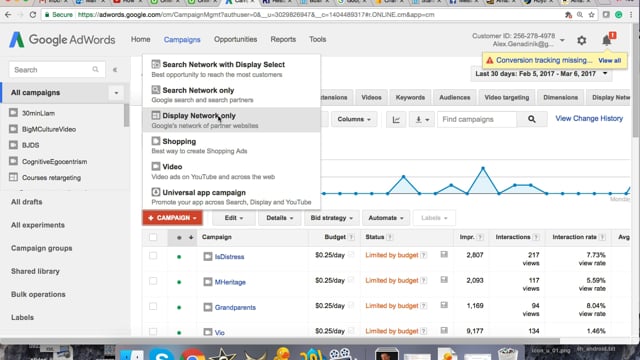Click View all in conversion alert
The image size is (640, 360).
coord(609,60)
